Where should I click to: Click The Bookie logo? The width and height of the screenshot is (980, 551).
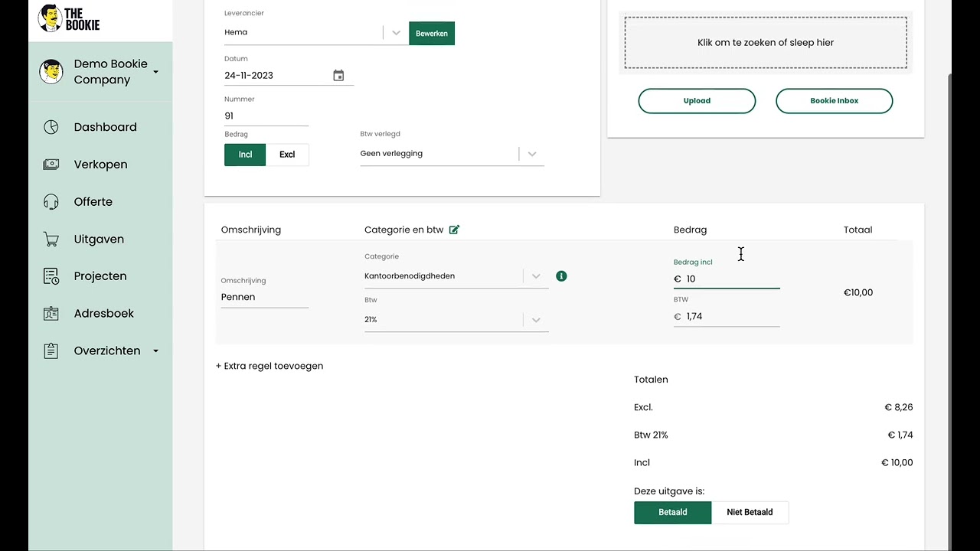(x=69, y=18)
